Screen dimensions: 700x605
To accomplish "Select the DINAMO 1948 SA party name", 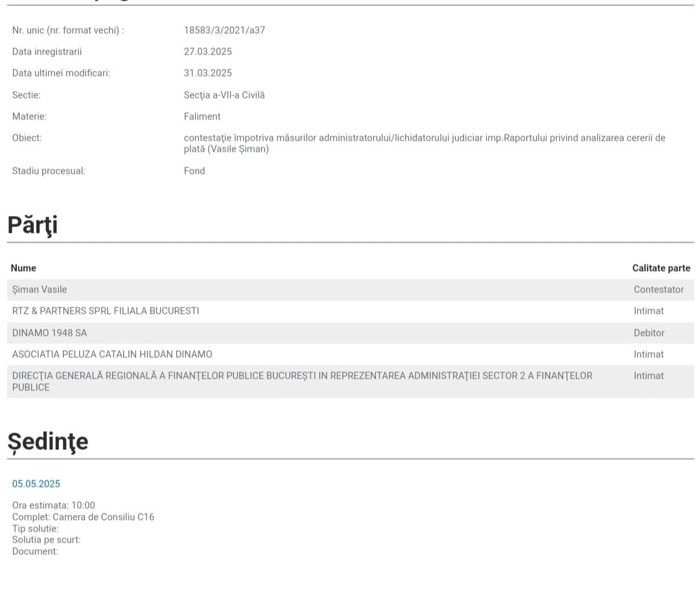I will 49,333.
